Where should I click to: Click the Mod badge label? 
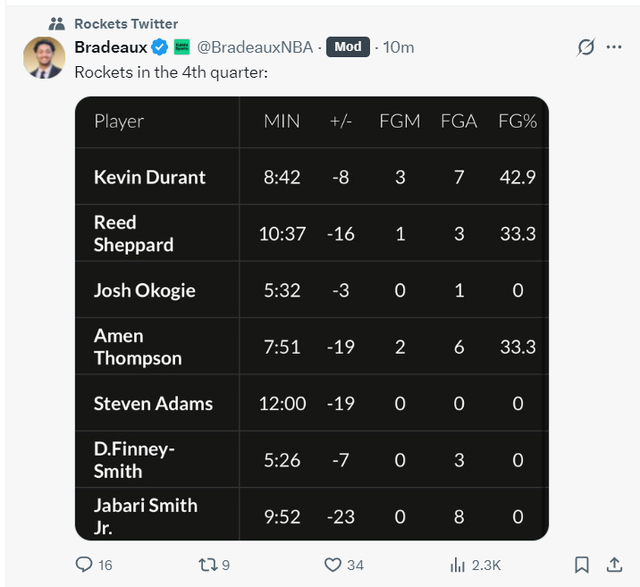pos(348,47)
